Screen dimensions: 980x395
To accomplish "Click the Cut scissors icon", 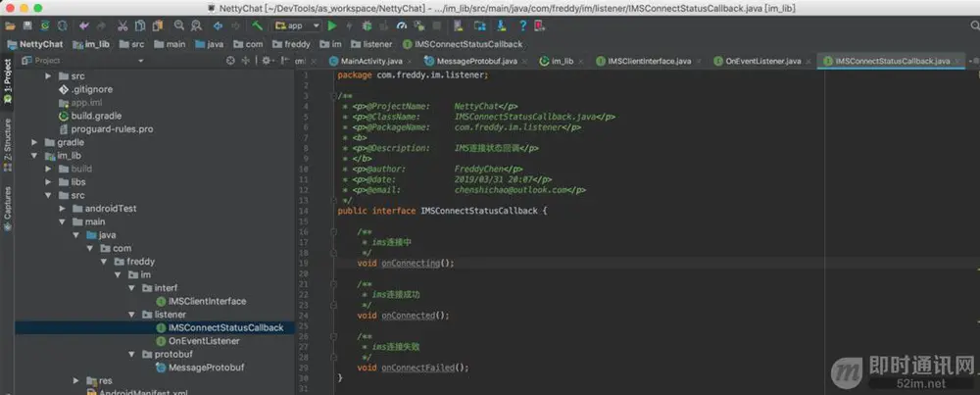I will click(x=122, y=25).
